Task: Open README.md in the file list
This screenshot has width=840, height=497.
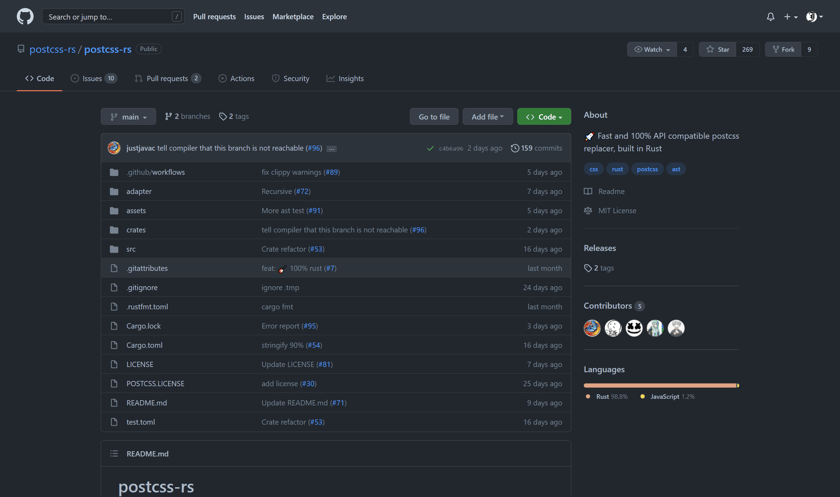Action: click(147, 403)
